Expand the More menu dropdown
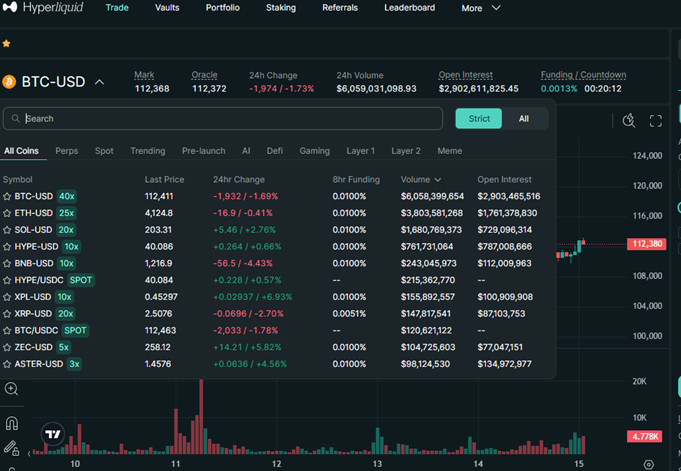This screenshot has height=471, width=681. click(x=481, y=8)
